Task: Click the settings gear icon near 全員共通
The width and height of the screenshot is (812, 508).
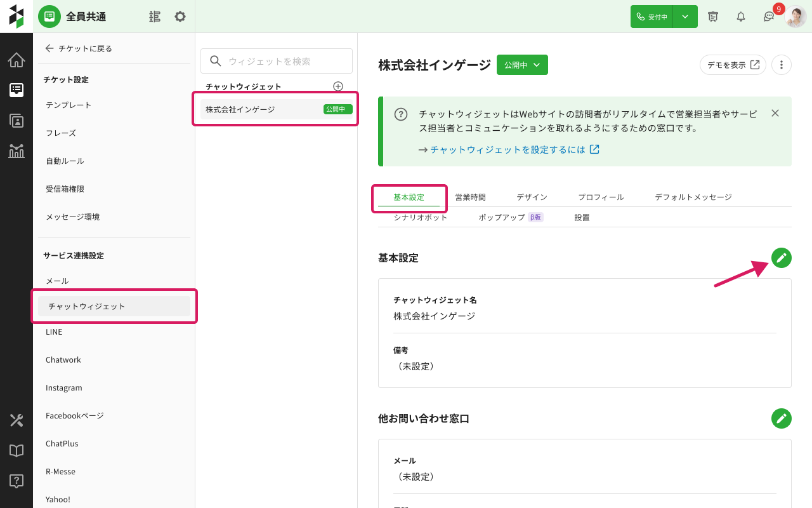Action: (180, 17)
